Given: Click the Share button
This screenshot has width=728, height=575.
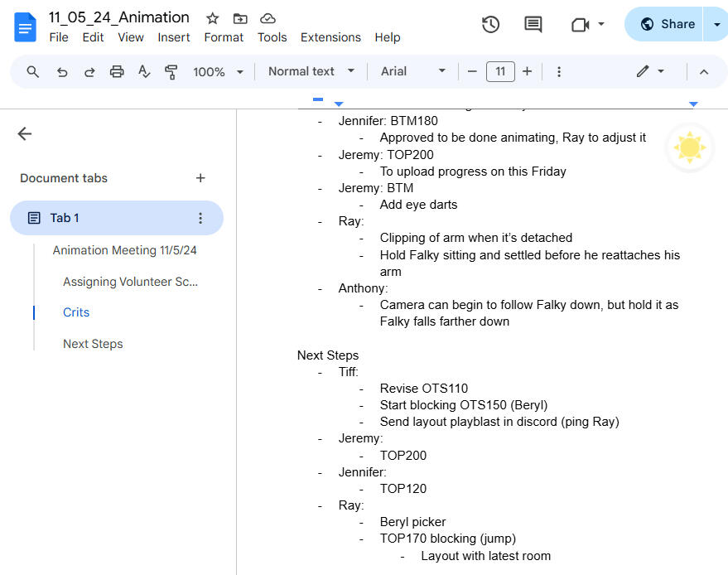Looking at the screenshot, I should point(668,24).
